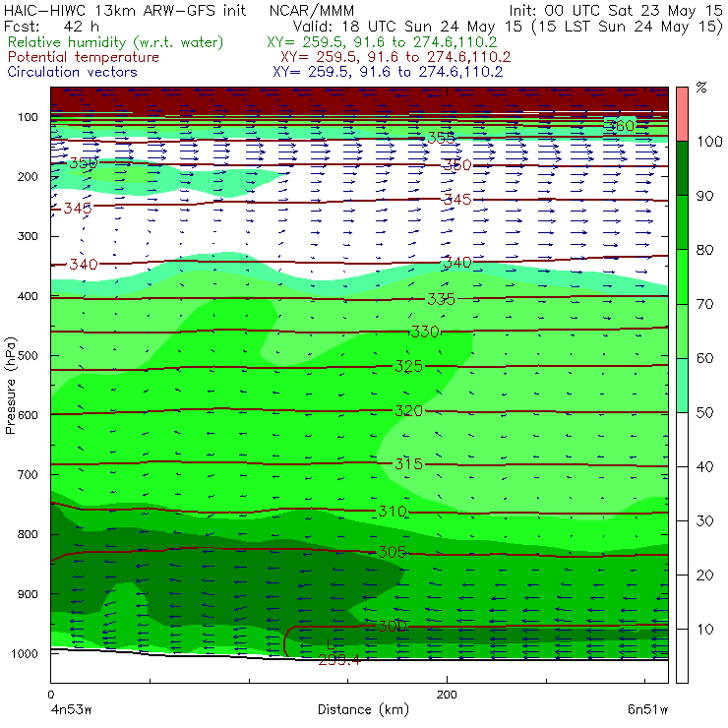Click the '360' potential temperature contour label
728x728 pixels.
click(x=620, y=125)
